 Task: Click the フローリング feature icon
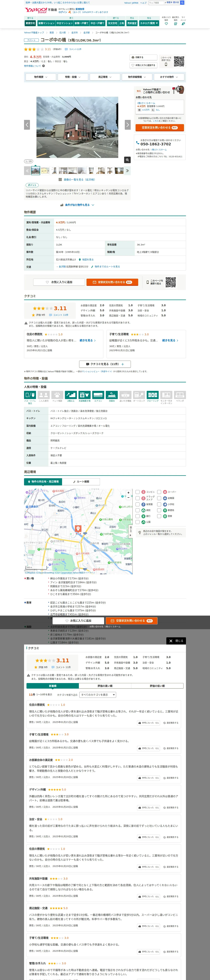pos(152,395)
